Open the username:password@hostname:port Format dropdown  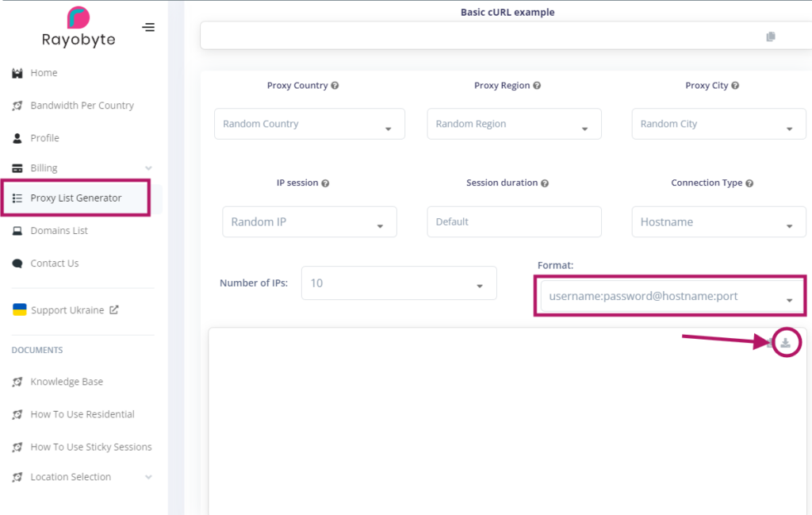point(669,296)
